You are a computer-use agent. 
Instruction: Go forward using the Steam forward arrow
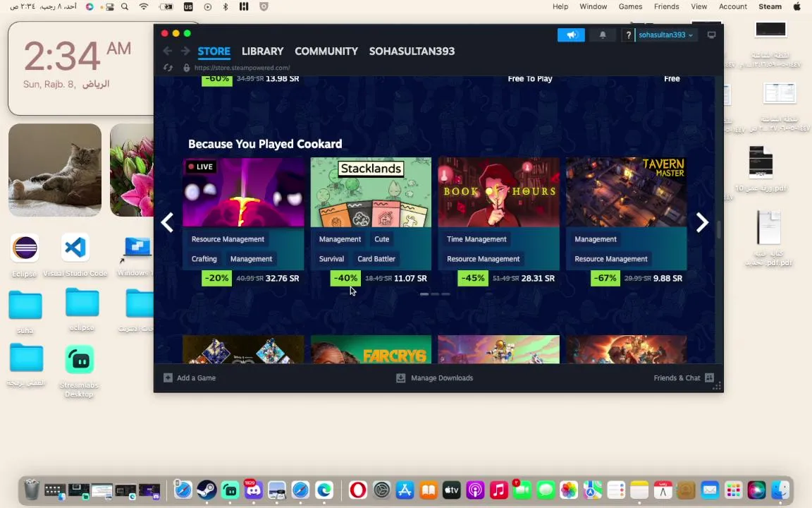[185, 51]
